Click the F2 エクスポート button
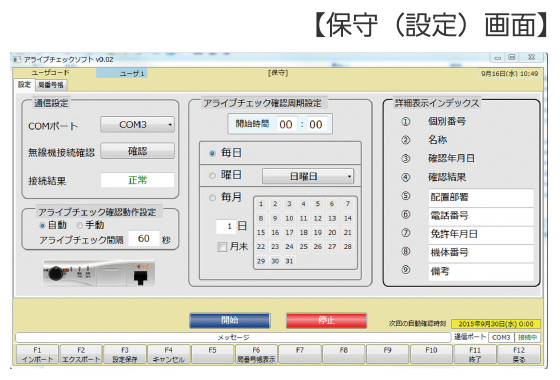Image resolution: width=560 pixels, height=380 pixels. 81,354
